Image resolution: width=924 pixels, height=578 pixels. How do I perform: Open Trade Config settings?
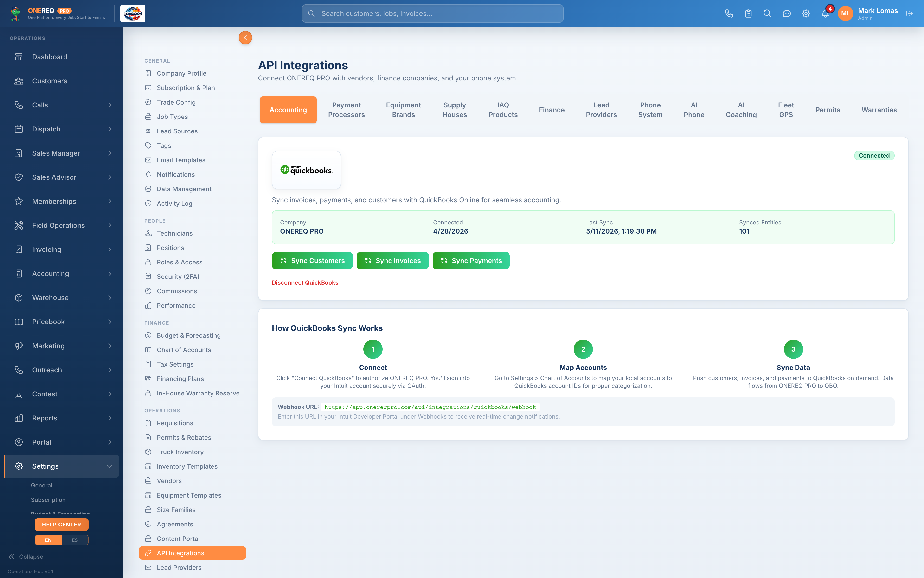192,102
